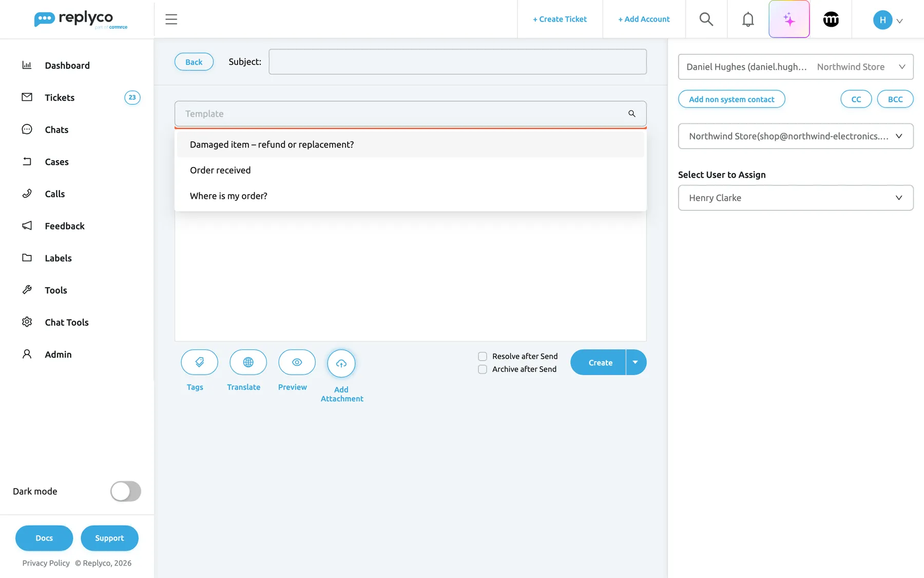Click the Back button
924x578 pixels.
coord(194,62)
